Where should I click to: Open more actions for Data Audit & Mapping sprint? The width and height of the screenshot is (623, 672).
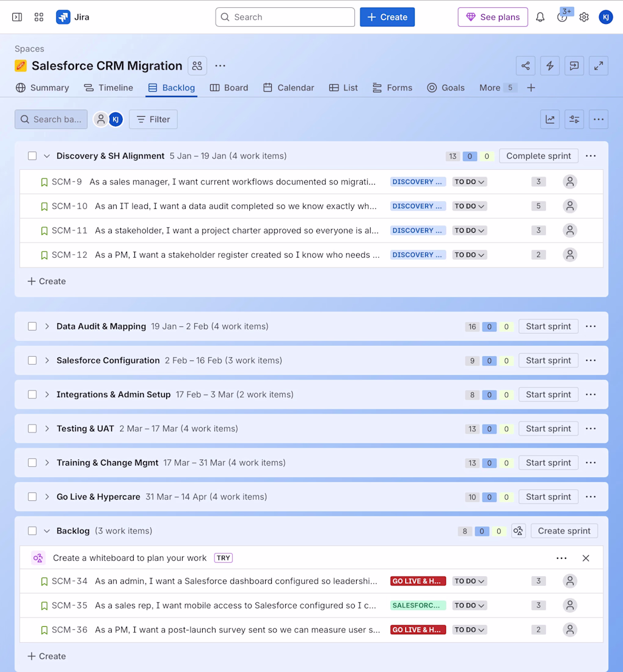click(591, 326)
